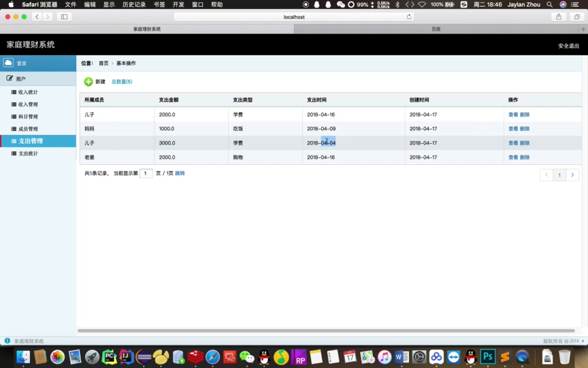The image size is (588, 368).
Task: Open Safari compass icon in dock
Action: (212, 356)
